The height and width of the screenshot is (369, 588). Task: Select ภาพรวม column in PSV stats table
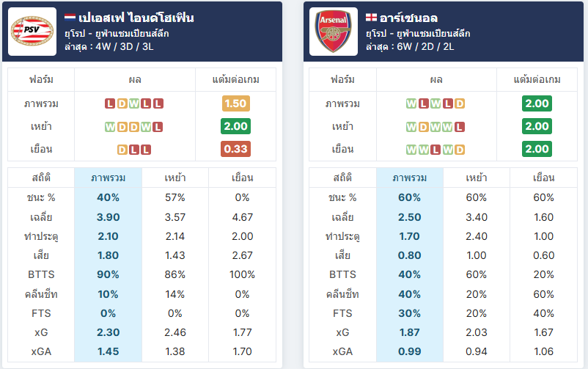pyautogui.click(x=108, y=178)
